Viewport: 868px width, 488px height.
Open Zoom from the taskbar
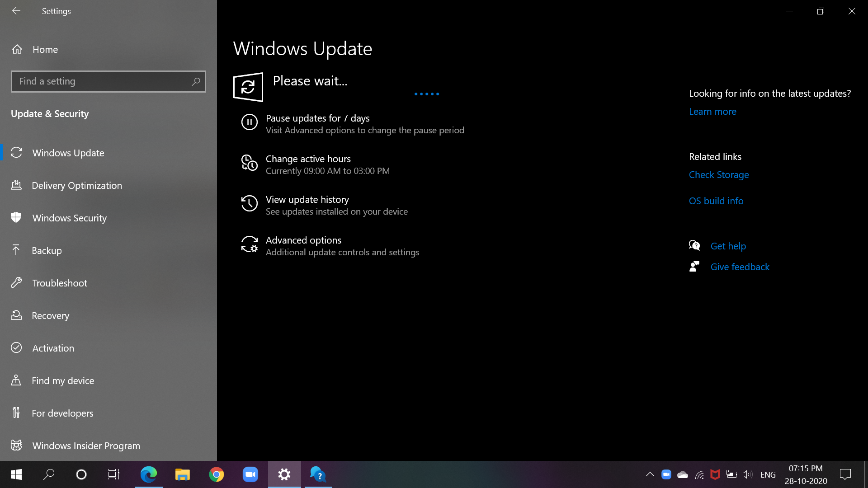click(x=250, y=474)
